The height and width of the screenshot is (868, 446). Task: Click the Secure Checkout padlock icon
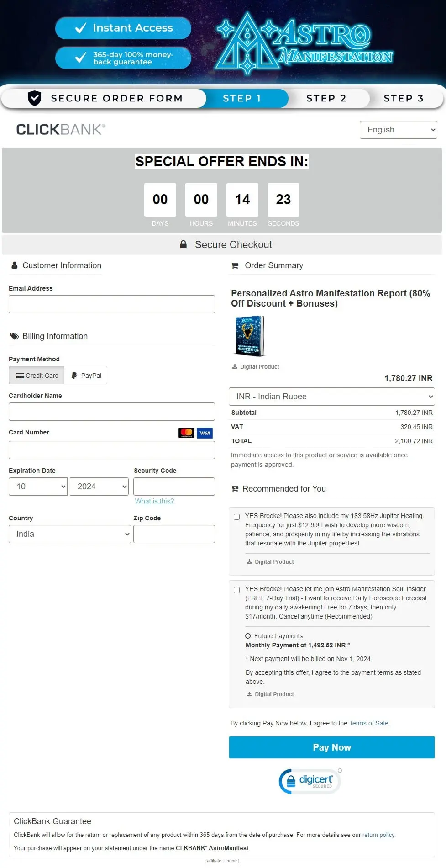(x=183, y=244)
